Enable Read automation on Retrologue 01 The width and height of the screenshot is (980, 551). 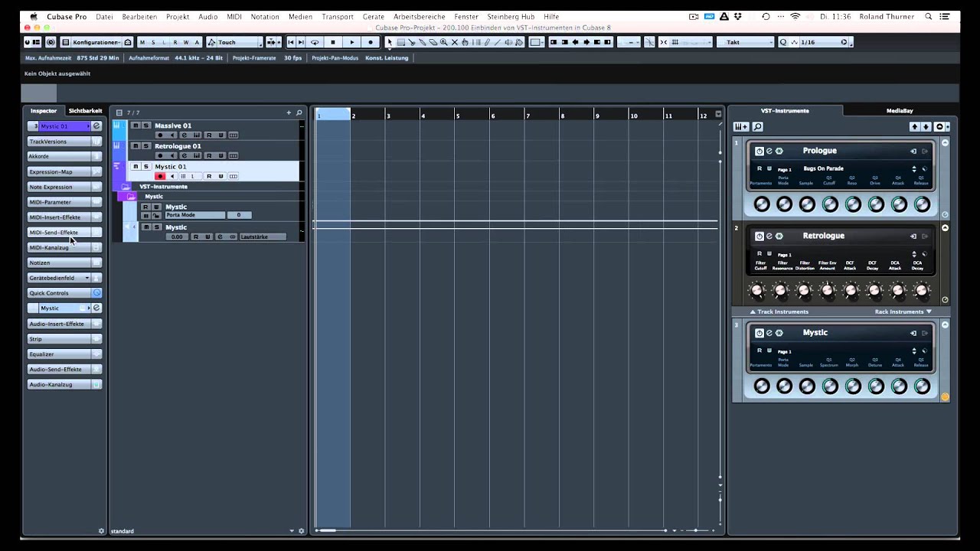(x=209, y=155)
